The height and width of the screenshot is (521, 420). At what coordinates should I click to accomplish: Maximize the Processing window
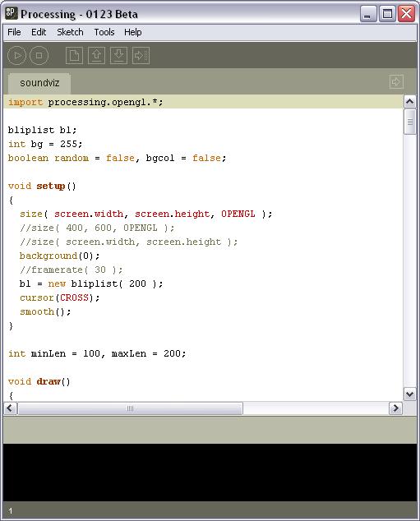click(387, 14)
